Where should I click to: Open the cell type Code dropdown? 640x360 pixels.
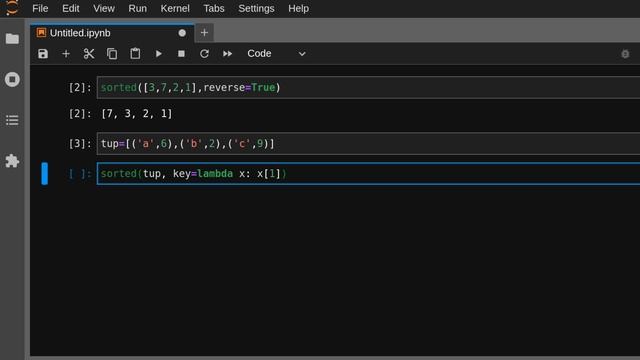pyautogui.click(x=276, y=53)
